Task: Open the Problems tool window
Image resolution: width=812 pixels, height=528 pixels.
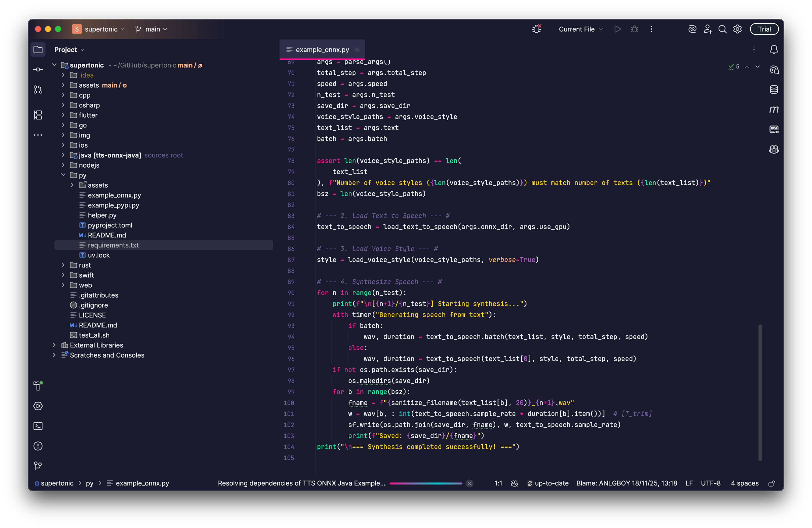Action: coord(38,446)
